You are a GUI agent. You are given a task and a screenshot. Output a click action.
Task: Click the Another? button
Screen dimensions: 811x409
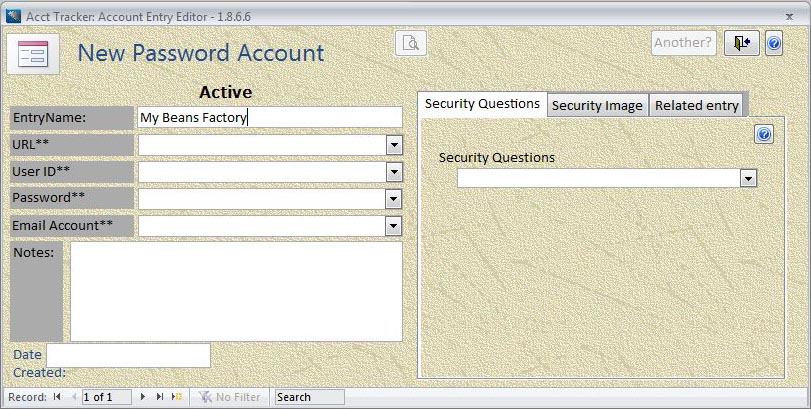683,42
